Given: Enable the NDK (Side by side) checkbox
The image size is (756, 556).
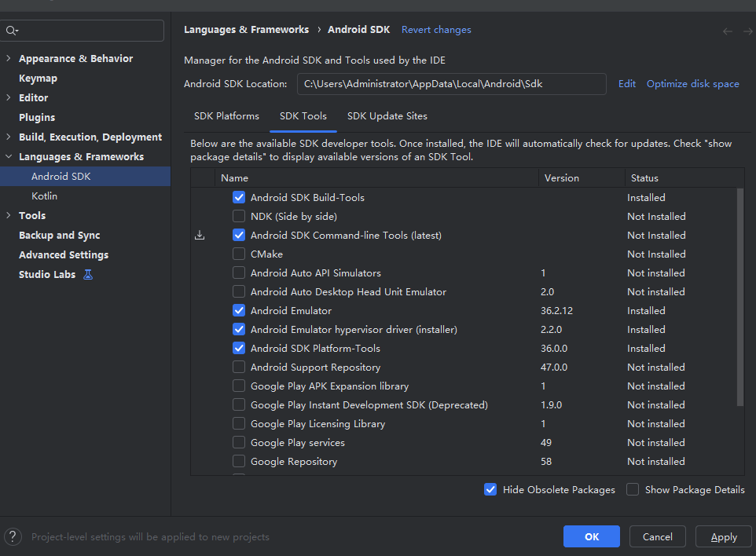Looking at the screenshot, I should click(239, 216).
